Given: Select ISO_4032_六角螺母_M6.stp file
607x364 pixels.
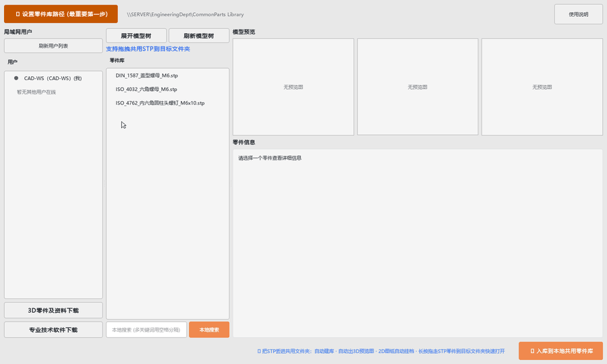Looking at the screenshot, I should pyautogui.click(x=146, y=89).
